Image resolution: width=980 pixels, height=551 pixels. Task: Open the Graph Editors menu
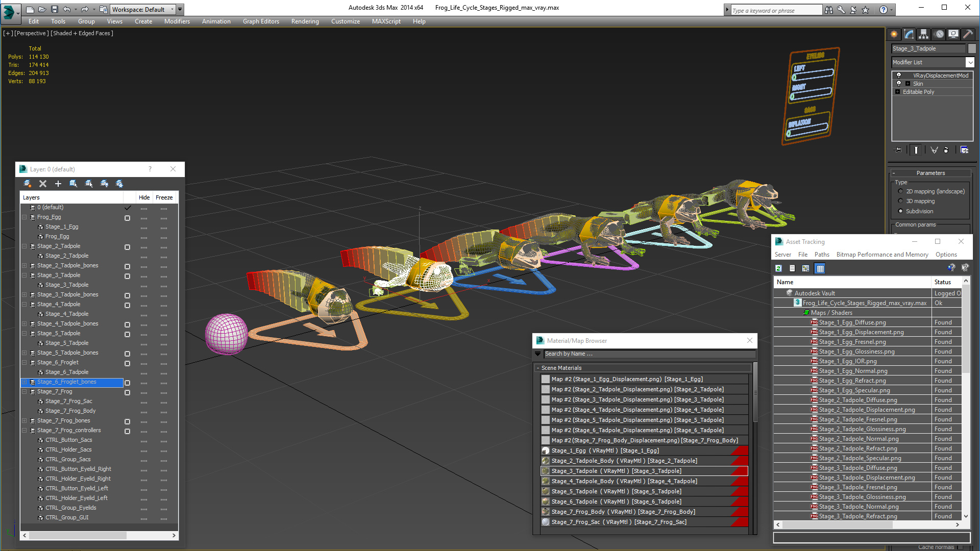(x=261, y=21)
